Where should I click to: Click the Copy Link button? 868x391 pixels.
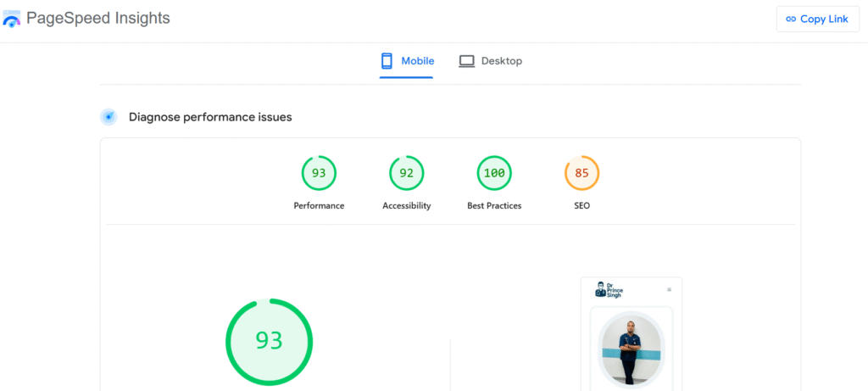pyautogui.click(x=818, y=20)
